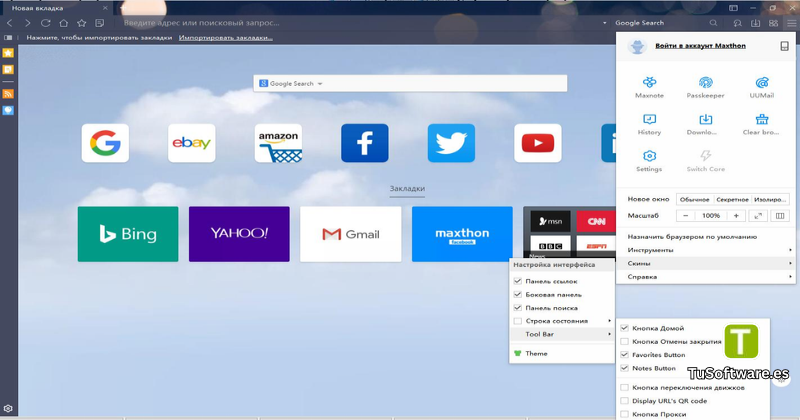Click Войти в аккаунт Maxthon link

click(x=700, y=46)
